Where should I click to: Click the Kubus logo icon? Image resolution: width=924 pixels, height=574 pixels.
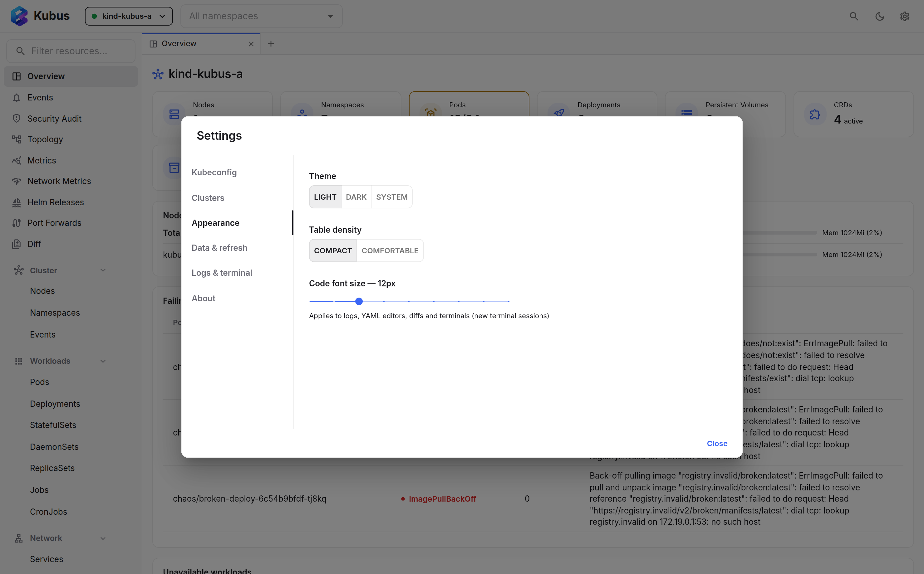point(19,16)
